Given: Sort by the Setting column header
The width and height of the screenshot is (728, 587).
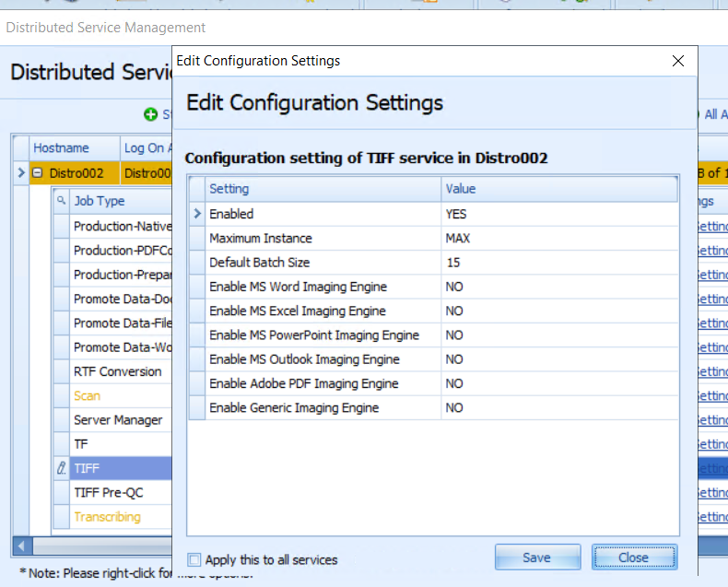Looking at the screenshot, I should 323,189.
